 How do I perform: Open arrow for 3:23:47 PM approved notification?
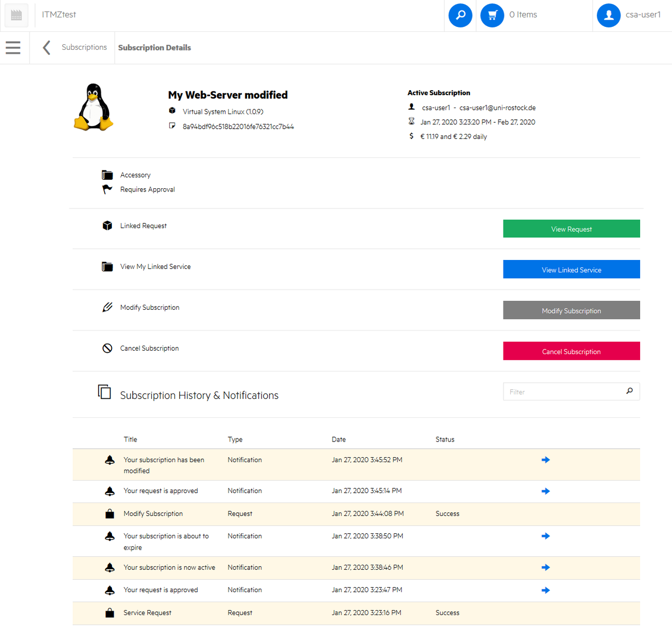pyautogui.click(x=545, y=590)
